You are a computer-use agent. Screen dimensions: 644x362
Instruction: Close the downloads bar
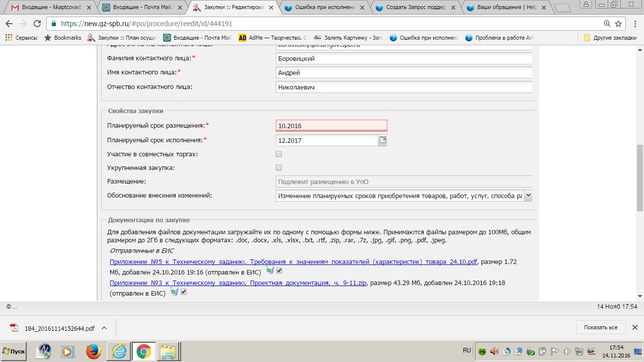tap(635, 327)
